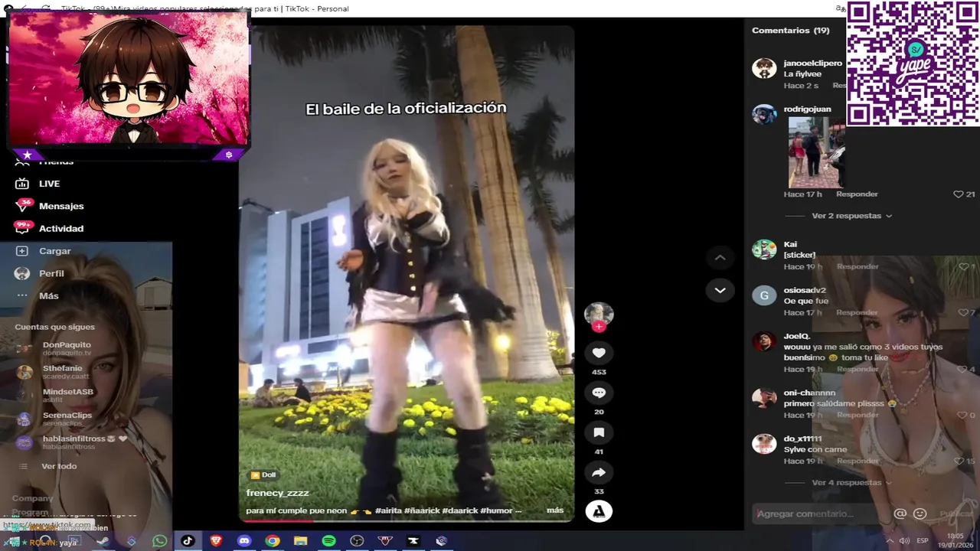Open Steam in the taskbar

[x=103, y=541]
